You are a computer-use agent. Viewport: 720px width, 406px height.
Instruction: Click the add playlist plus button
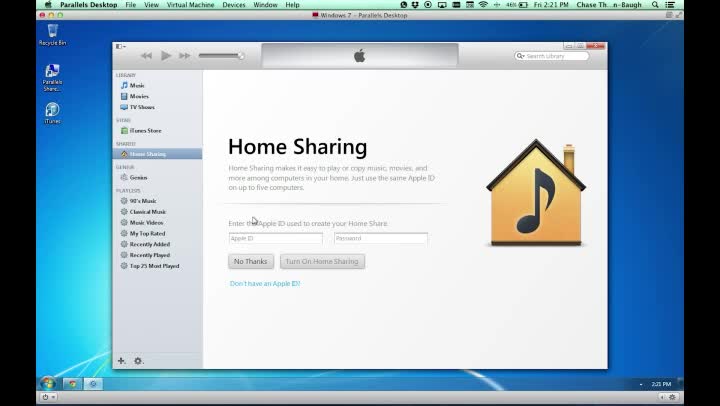point(121,361)
